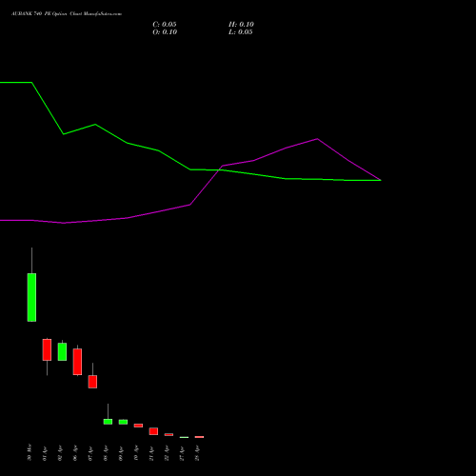Image resolution: width=476 pixels, height=476 pixels.
Task: Select the '02 Apr' date label
Action: tap(60, 453)
